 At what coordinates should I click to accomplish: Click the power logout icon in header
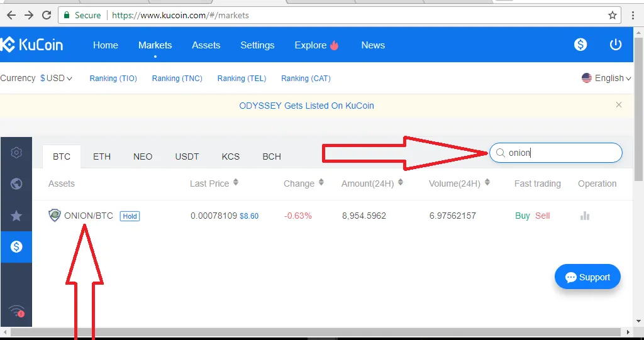[x=615, y=45]
